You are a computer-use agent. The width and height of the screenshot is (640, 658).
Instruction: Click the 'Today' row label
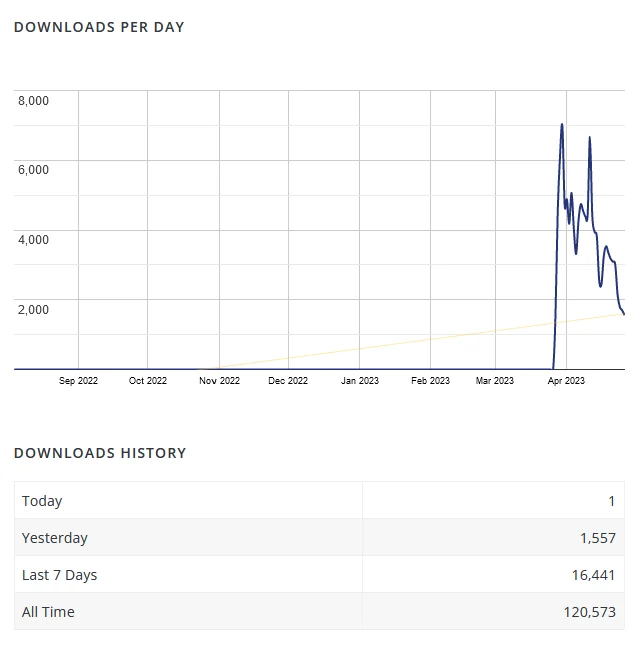[42, 501]
